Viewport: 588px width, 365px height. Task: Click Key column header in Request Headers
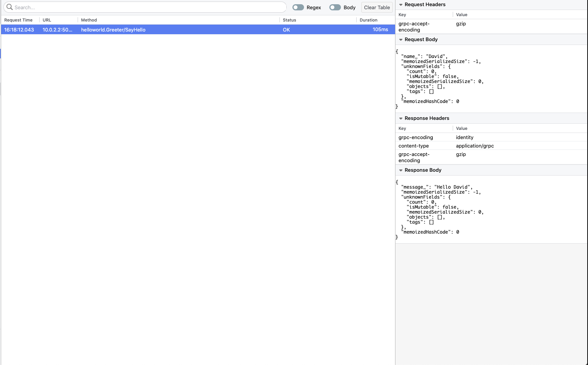point(402,15)
